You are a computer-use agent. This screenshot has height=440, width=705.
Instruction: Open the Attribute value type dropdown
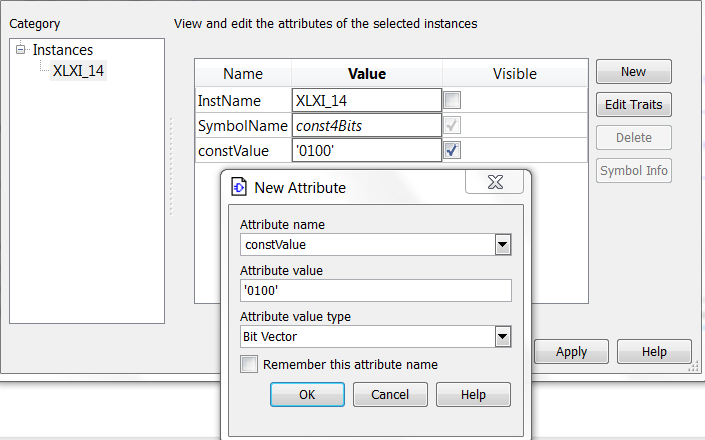click(x=503, y=337)
